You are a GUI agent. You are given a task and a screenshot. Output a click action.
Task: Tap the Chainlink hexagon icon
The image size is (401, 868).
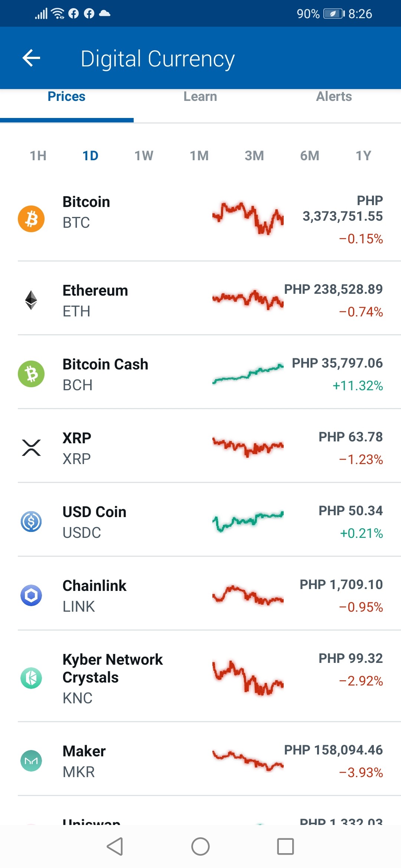[x=31, y=595]
